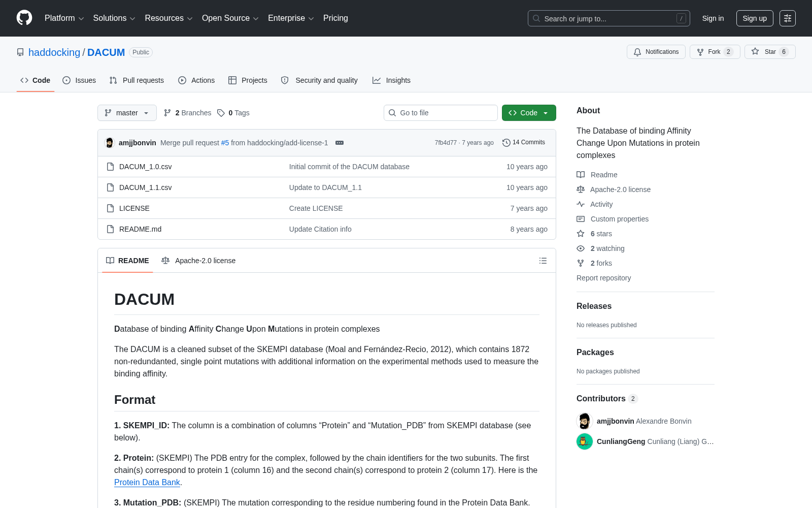Image resolution: width=812 pixels, height=508 pixels.
Task: Open amjjbonvin avatar in latest commit row
Action: pyautogui.click(x=110, y=143)
